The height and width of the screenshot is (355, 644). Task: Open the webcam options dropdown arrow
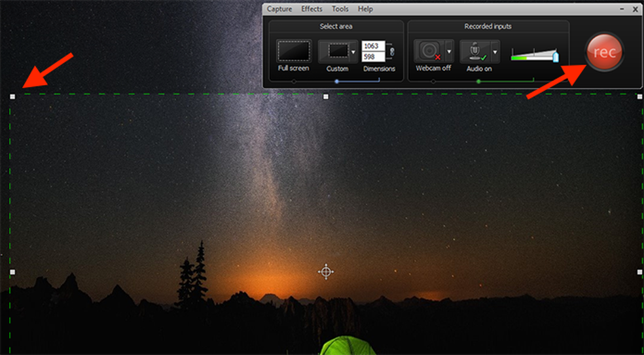(x=450, y=52)
